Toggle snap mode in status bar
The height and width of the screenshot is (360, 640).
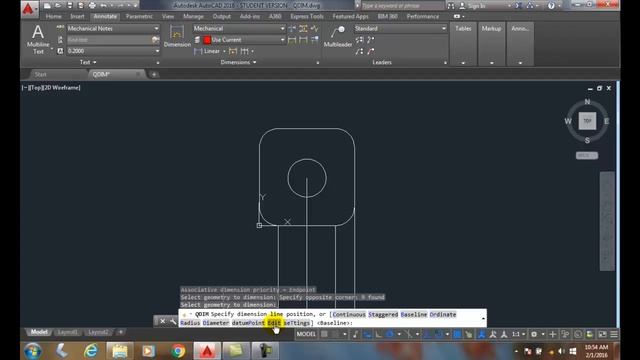pyautogui.click(x=336, y=334)
